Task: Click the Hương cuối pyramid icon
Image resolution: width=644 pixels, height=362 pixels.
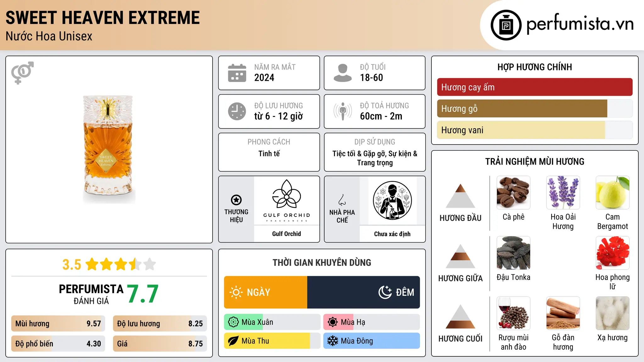Action: click(460, 316)
